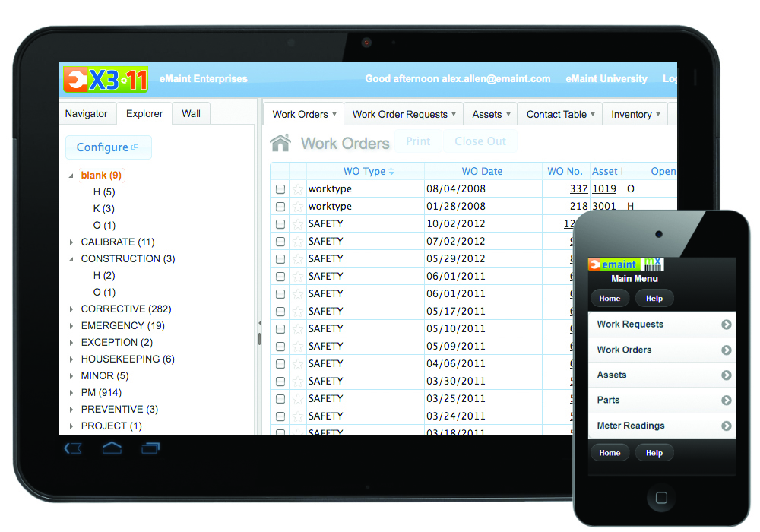Viewport: 760px width, 532px height.
Task: Click the Configure button
Action: pyautogui.click(x=108, y=147)
